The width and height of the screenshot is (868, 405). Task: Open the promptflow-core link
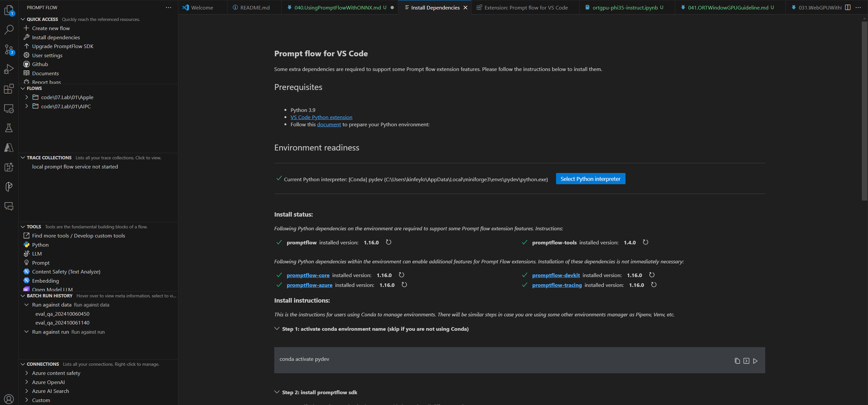tap(308, 275)
